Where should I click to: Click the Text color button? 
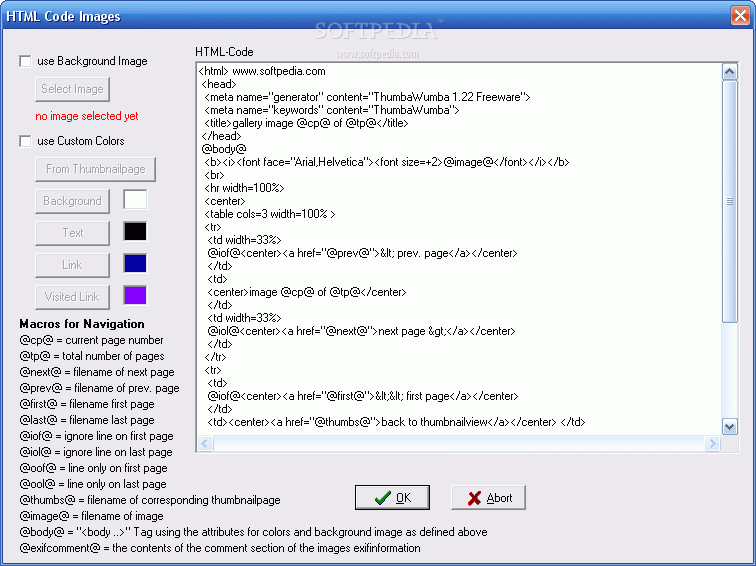[x=72, y=233]
